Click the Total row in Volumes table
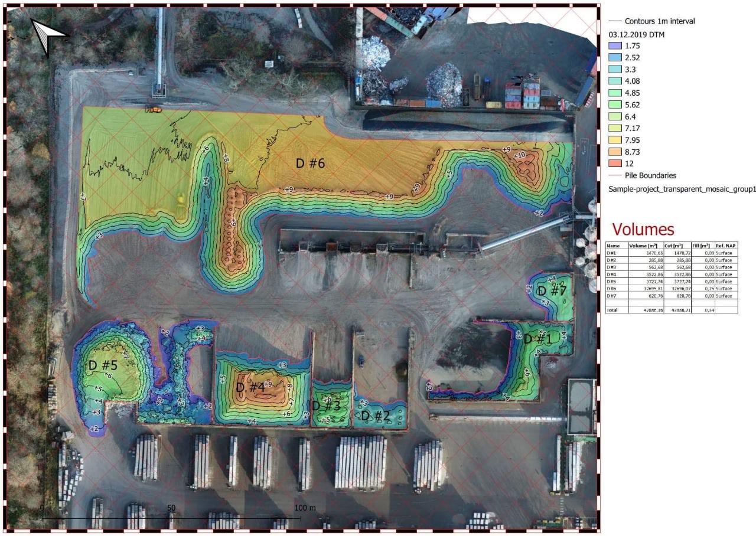 tap(672, 310)
